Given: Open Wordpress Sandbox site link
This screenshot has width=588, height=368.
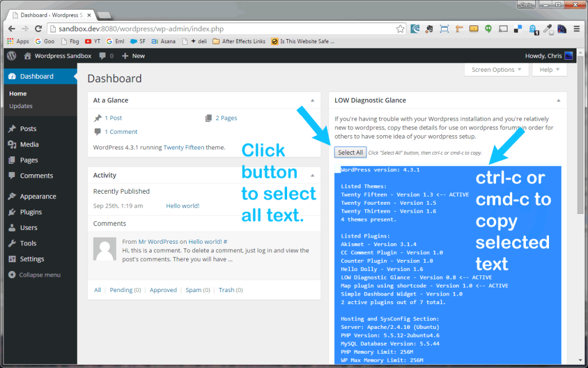Looking at the screenshot, I should coord(58,56).
